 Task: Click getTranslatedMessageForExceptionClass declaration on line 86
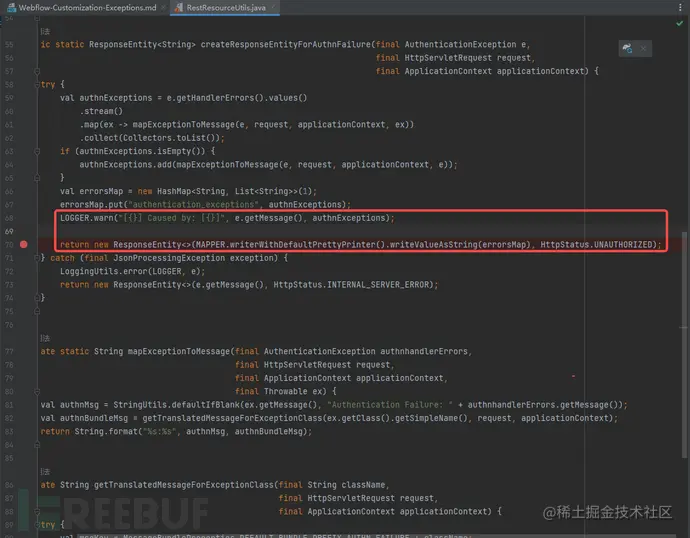click(184, 485)
